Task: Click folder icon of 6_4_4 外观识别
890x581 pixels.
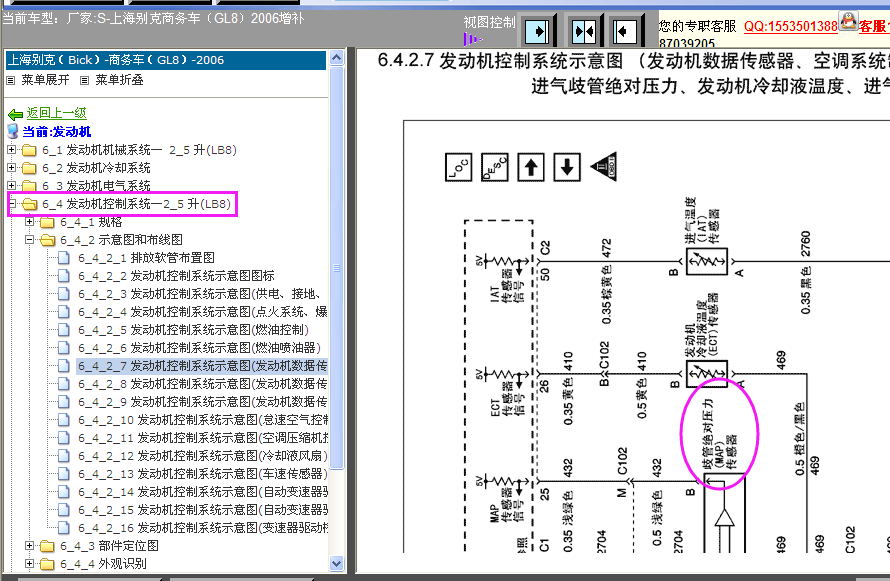Action: (47, 564)
